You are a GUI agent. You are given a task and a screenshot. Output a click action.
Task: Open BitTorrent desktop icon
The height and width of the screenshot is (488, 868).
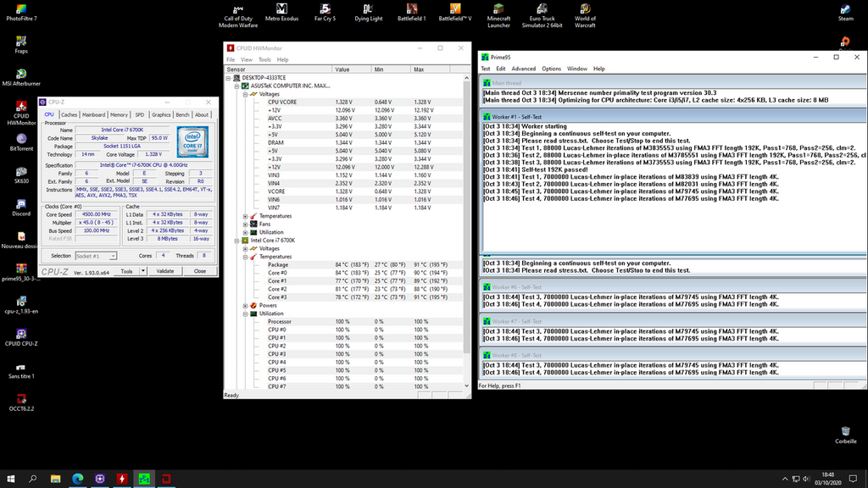(21, 142)
